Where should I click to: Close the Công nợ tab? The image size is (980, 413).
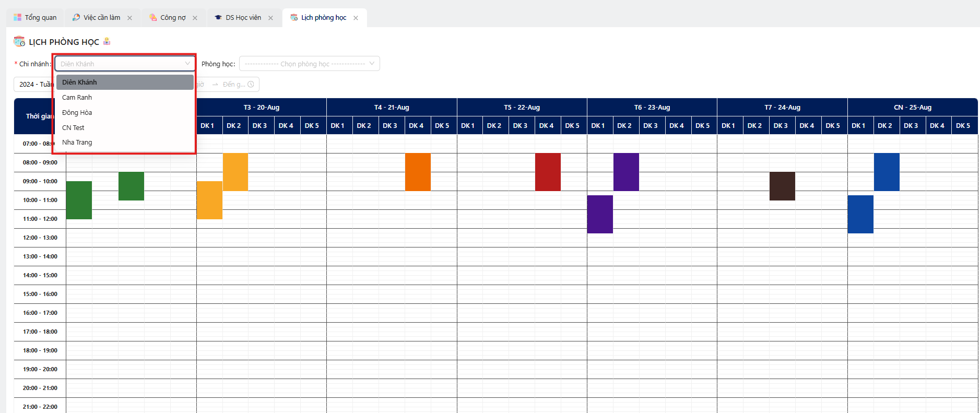coord(195,18)
